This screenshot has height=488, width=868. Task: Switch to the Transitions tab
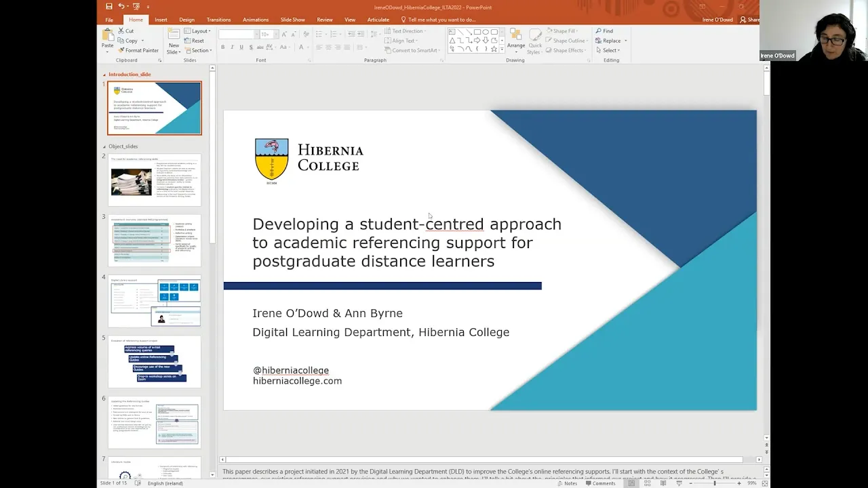pyautogui.click(x=218, y=20)
